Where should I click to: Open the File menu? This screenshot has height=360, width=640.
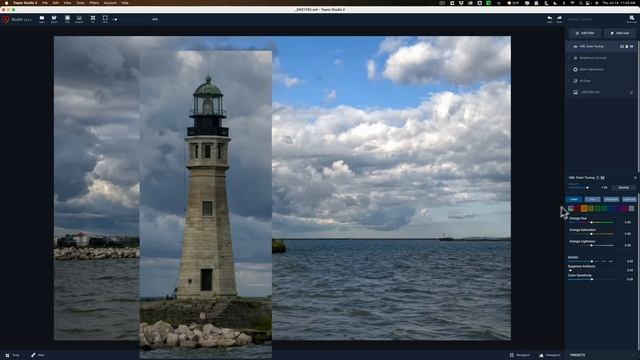point(45,3)
